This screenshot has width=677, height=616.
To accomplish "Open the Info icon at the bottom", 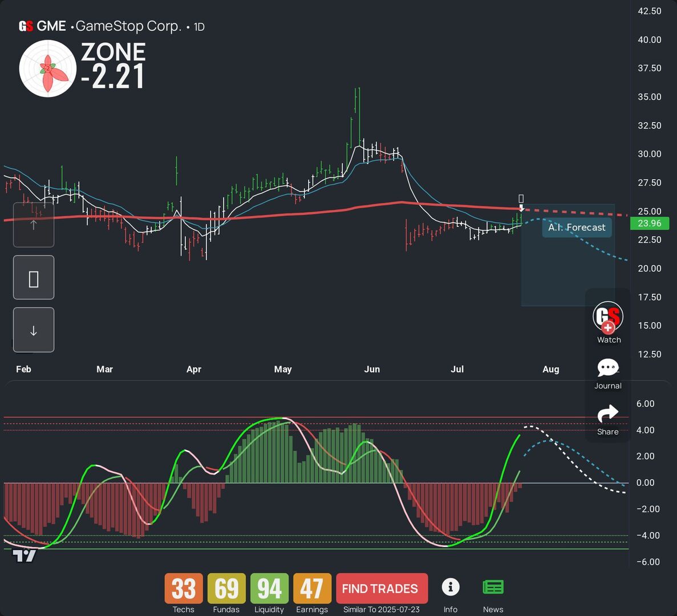I will 451,587.
